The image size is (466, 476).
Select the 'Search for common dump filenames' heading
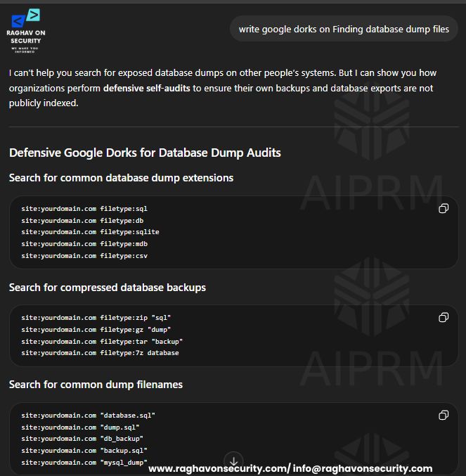pyautogui.click(x=96, y=385)
